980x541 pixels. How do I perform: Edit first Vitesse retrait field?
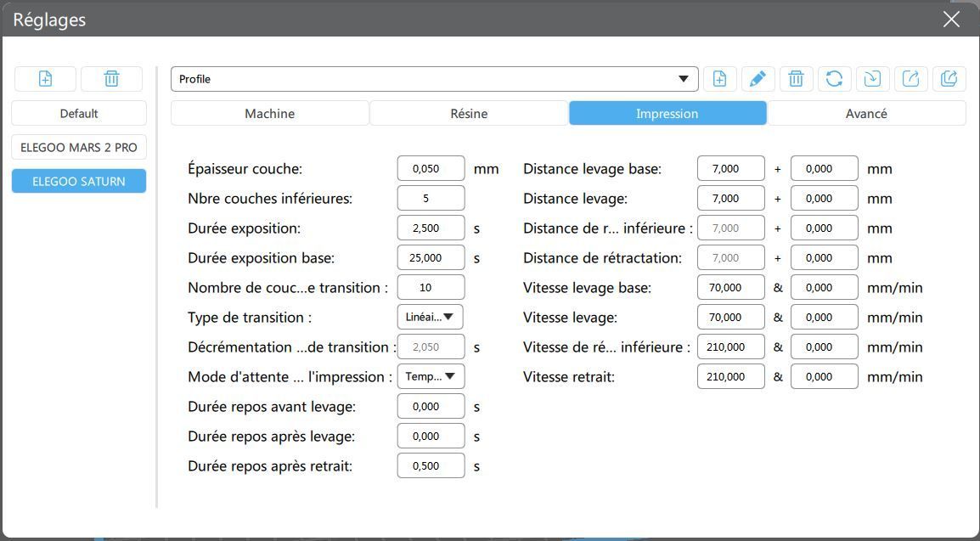point(730,377)
